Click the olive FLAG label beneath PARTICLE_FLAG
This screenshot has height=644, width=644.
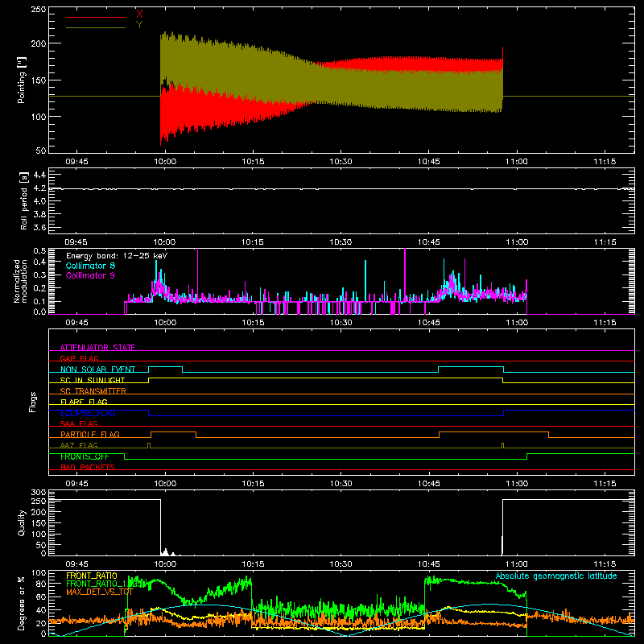click(79, 445)
